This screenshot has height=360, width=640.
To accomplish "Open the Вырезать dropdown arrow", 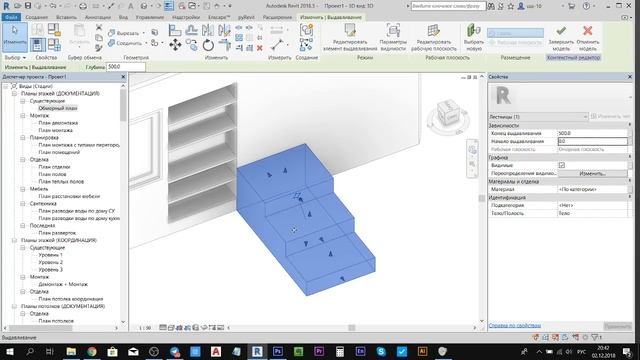I will (143, 33).
